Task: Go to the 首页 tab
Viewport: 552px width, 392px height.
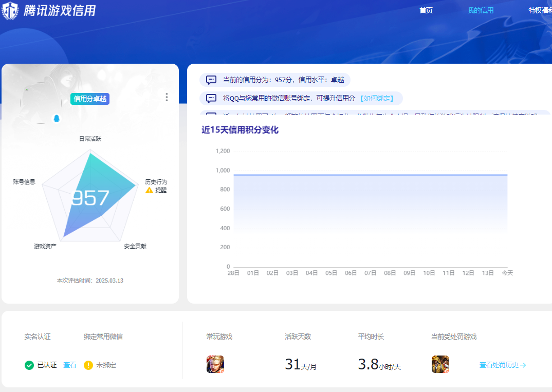Action: point(426,11)
